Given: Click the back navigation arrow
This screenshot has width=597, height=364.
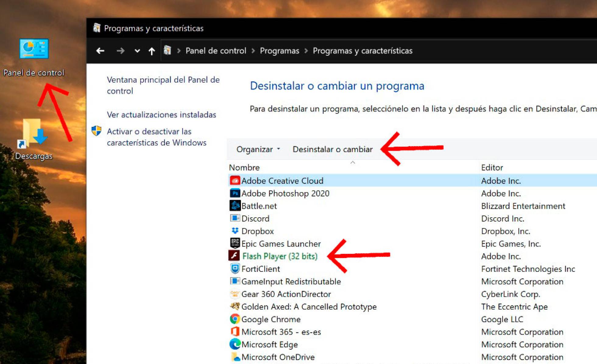Looking at the screenshot, I should tap(100, 51).
